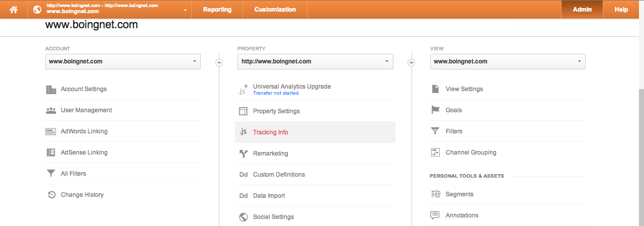This screenshot has width=644, height=226.
Task: Open the Help menu item
Action: point(621,10)
